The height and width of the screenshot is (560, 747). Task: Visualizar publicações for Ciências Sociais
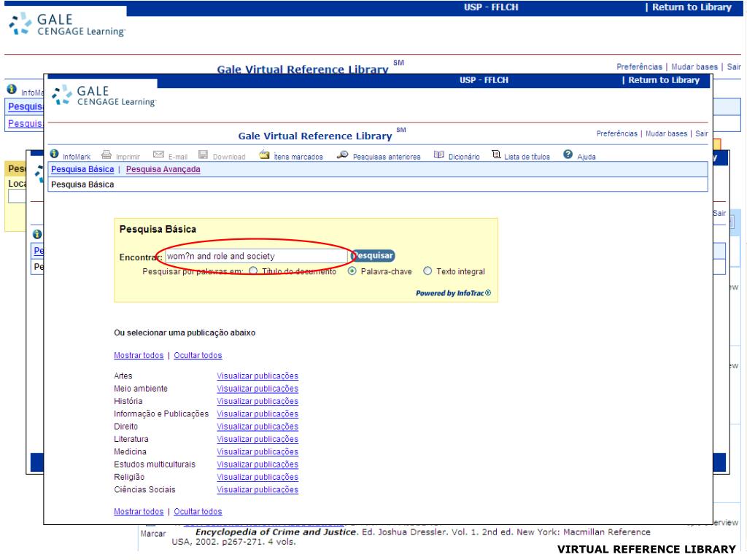point(258,489)
